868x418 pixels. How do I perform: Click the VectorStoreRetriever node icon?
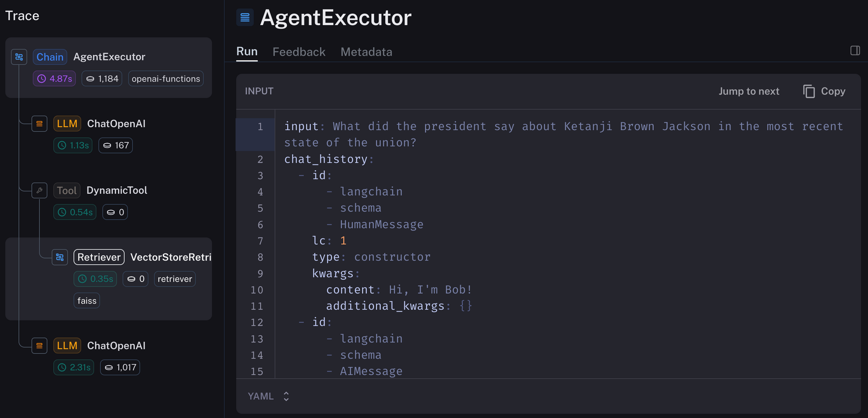(60, 257)
